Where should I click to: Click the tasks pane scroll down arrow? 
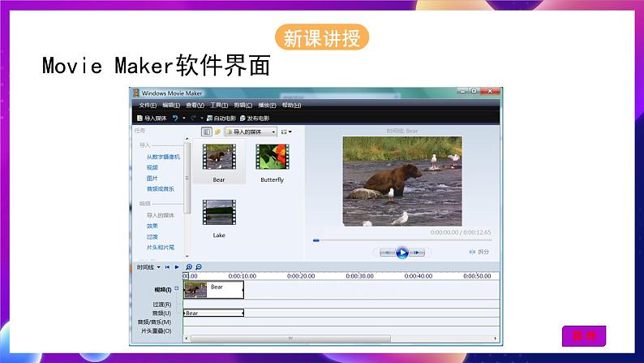tap(187, 257)
